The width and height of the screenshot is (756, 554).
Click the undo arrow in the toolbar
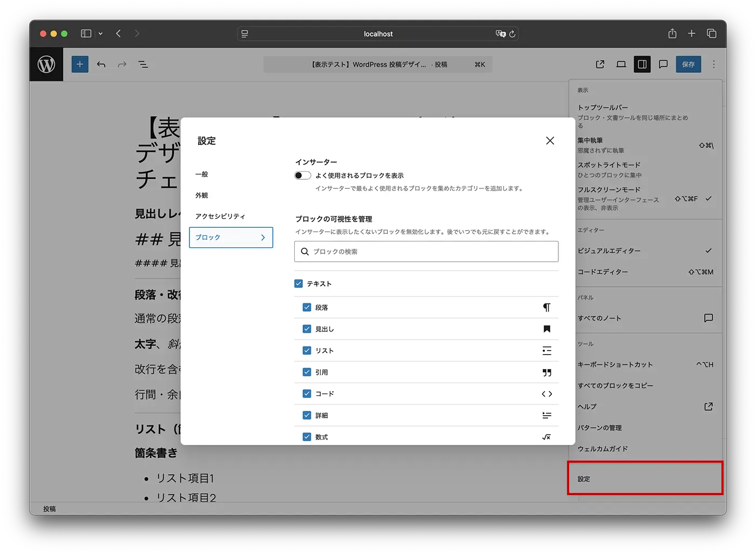point(101,64)
